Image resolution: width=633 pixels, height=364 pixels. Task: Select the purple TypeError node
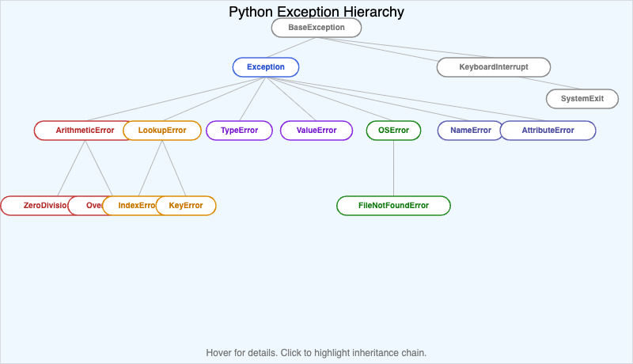tap(239, 131)
